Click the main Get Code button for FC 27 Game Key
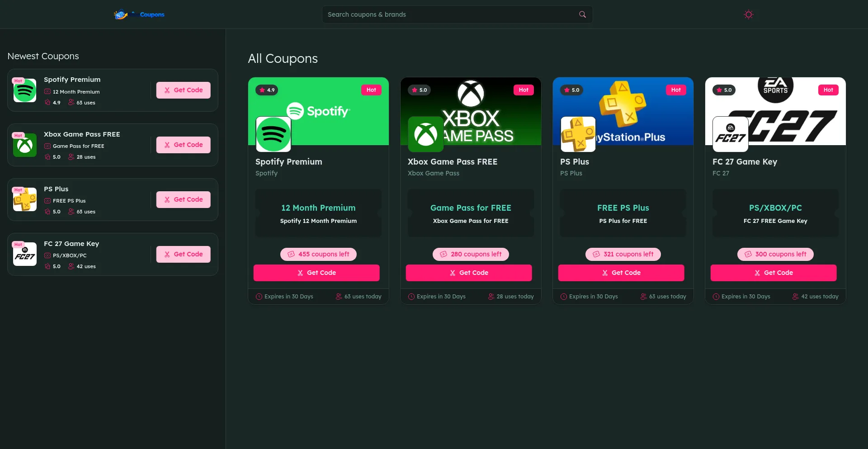 point(774,273)
